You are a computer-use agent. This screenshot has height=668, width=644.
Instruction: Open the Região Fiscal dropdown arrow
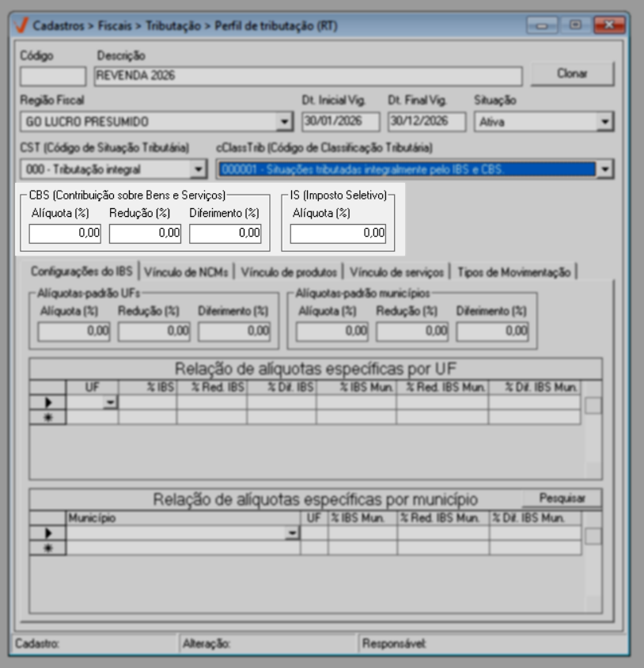(x=284, y=122)
